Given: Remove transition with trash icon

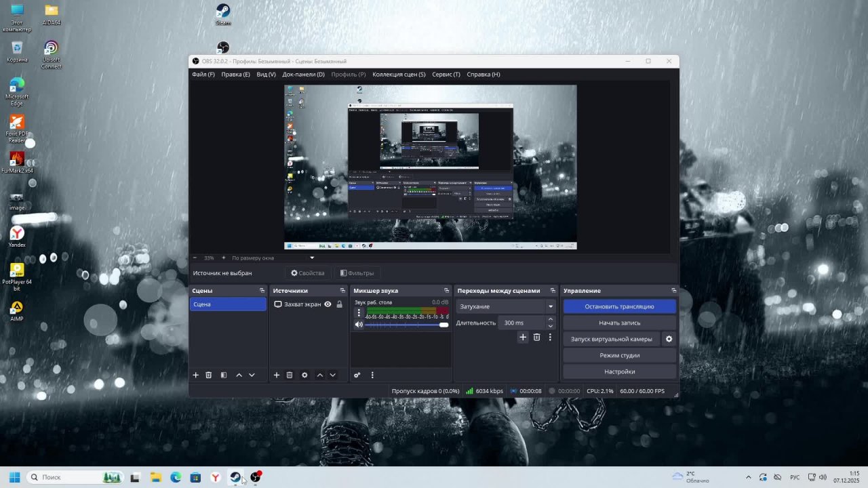Looking at the screenshot, I should 536,337.
